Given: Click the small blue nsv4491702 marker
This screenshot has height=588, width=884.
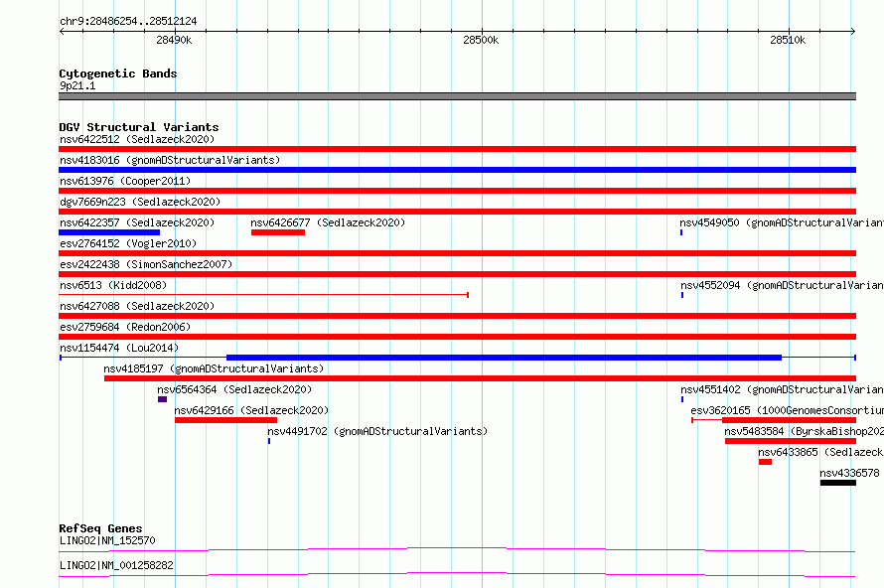Looking at the screenshot, I should tap(269, 441).
